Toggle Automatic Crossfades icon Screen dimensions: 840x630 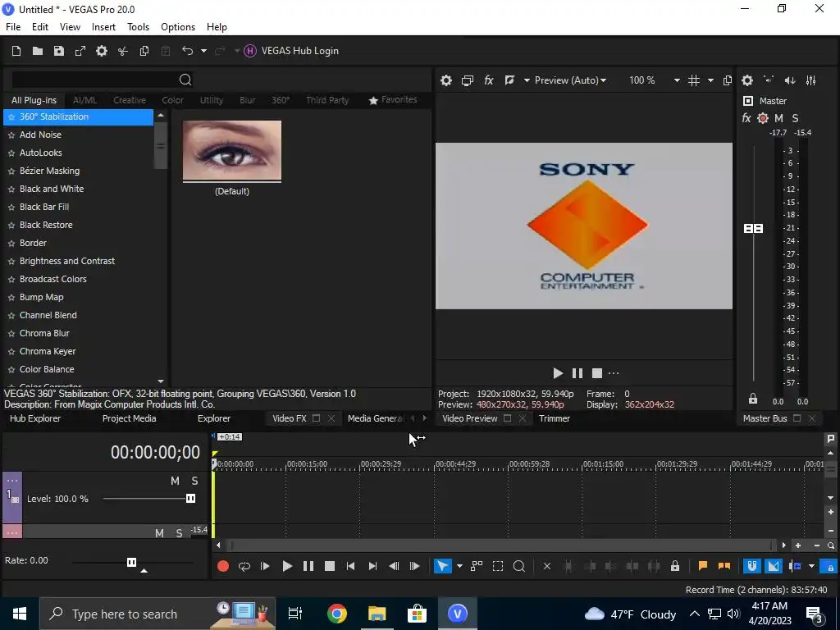(773, 566)
